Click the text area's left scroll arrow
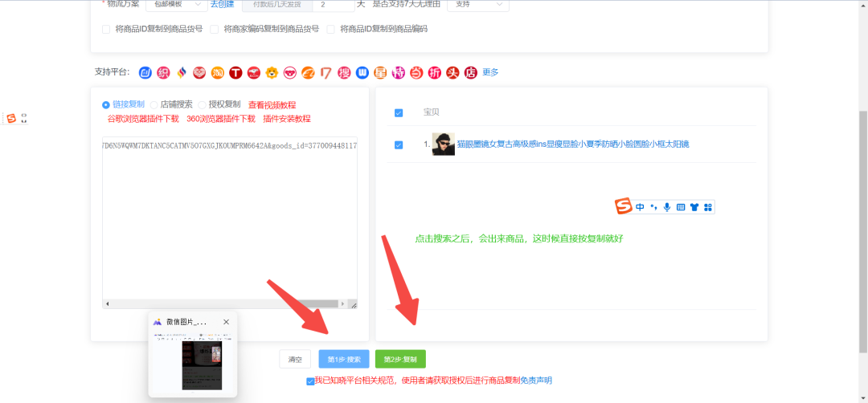The height and width of the screenshot is (403, 868). tap(108, 304)
